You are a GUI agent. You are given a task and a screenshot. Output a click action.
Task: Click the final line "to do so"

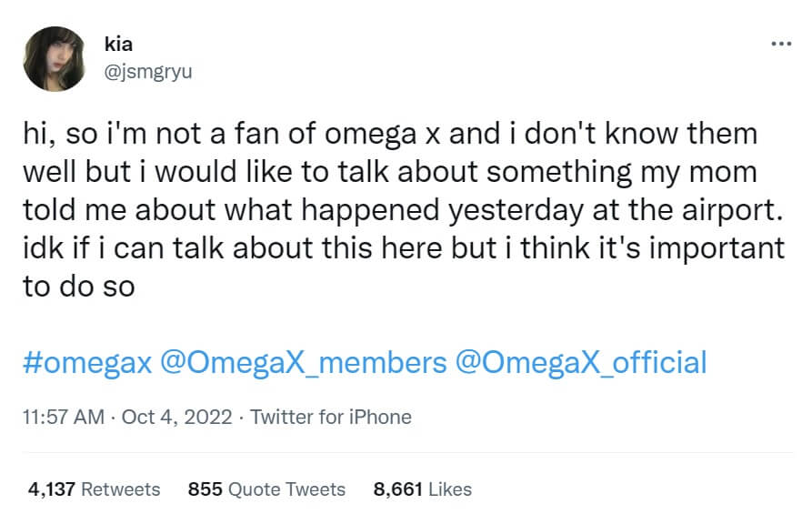pos(78,287)
